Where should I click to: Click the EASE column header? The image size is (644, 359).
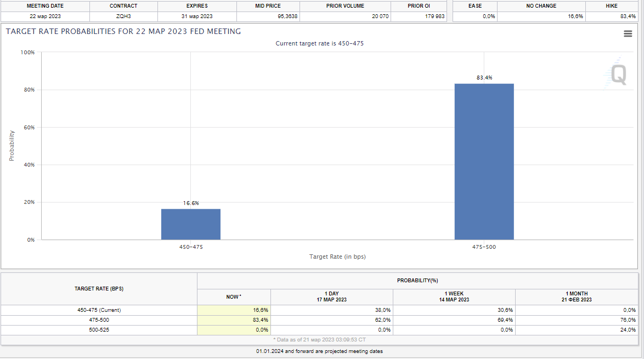475,6
